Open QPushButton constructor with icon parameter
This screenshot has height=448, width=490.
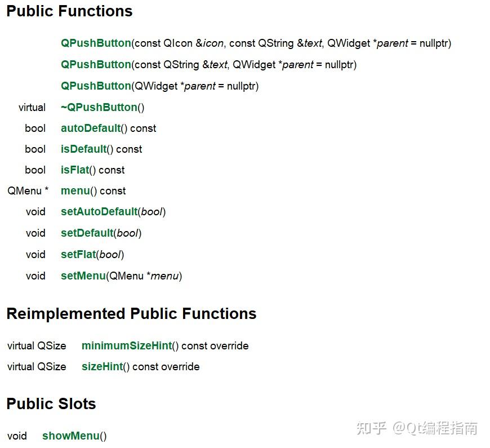(96, 43)
